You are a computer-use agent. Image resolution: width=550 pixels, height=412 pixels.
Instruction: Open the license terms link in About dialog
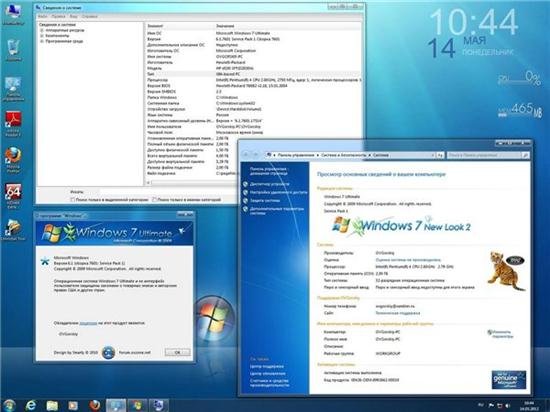[x=88, y=323]
